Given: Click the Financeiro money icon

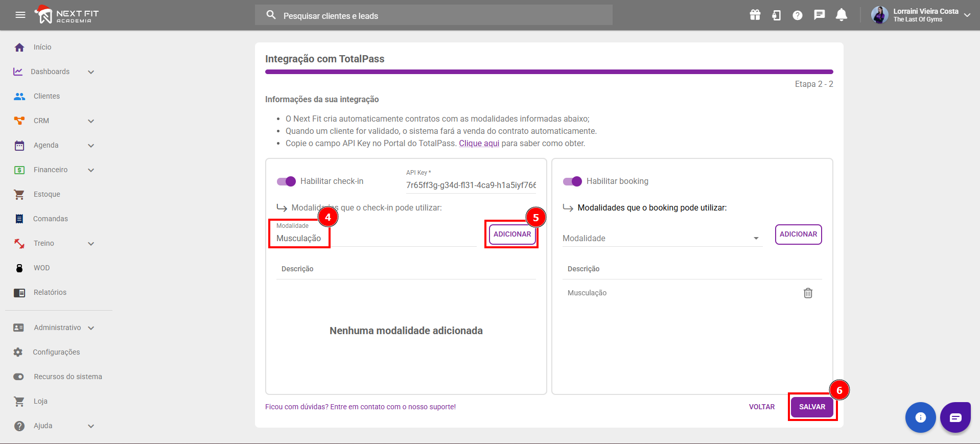Looking at the screenshot, I should pos(19,170).
